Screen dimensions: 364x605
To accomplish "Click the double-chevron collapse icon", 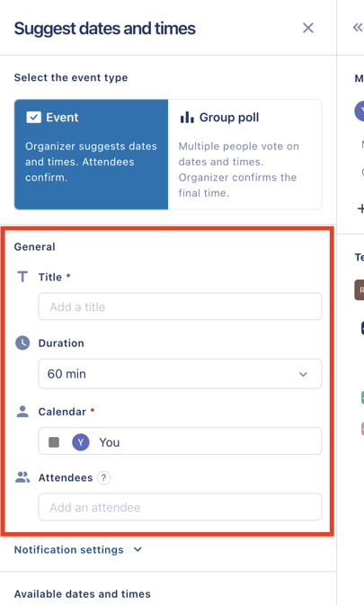I will tap(358, 27).
